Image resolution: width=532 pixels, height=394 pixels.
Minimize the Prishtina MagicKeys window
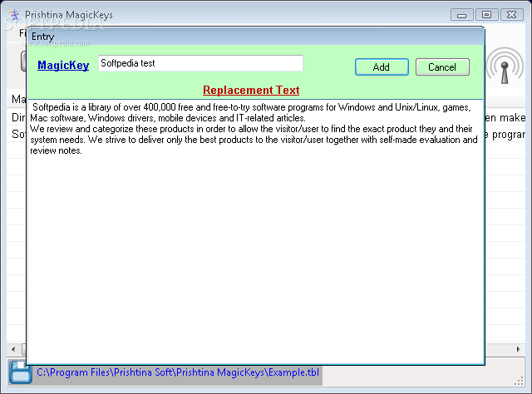(461, 15)
